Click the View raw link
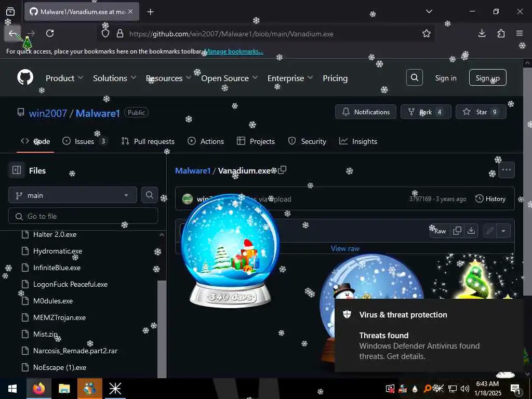 coord(345,248)
